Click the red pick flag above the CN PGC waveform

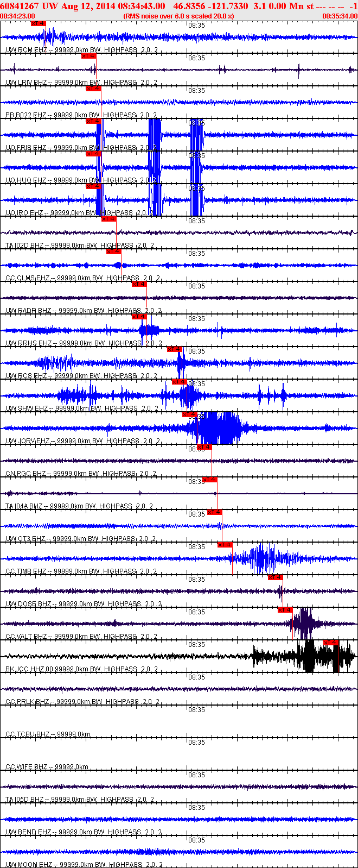(x=204, y=447)
